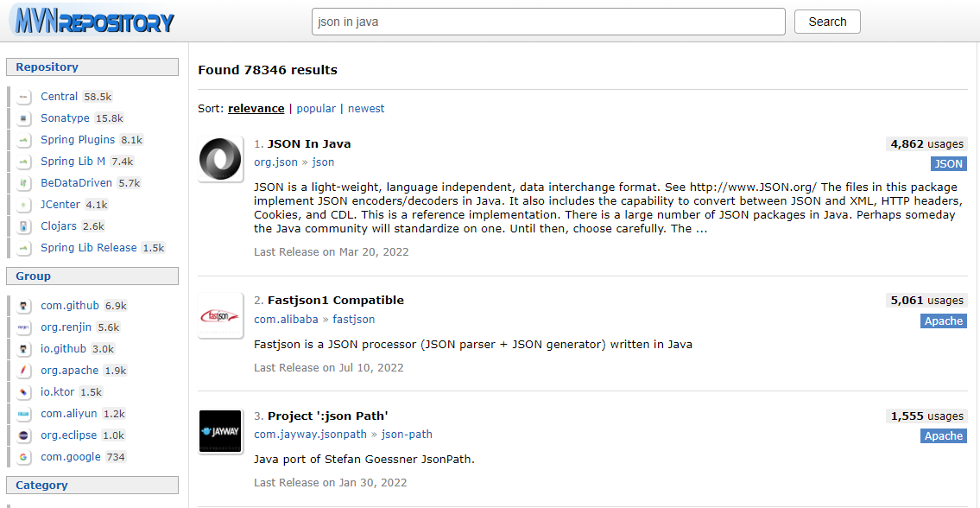Click the io.ktor group icon
This screenshot has width=980, height=508.
pos(24,392)
